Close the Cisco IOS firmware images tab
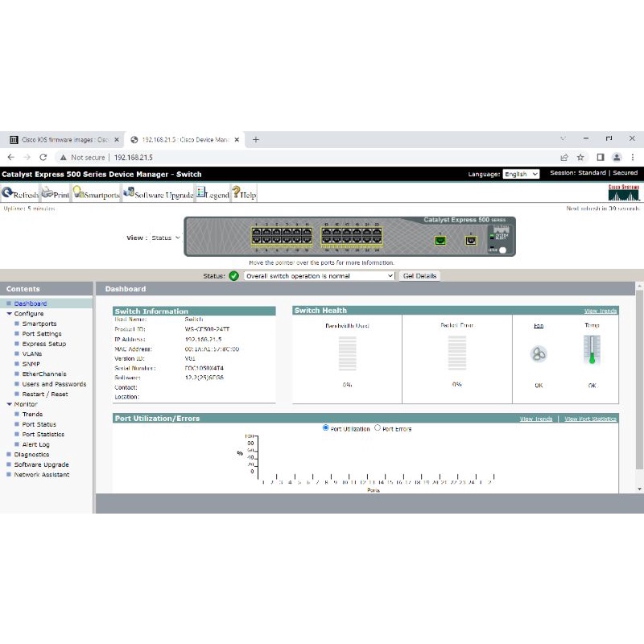The height and width of the screenshot is (644, 644). (117, 139)
